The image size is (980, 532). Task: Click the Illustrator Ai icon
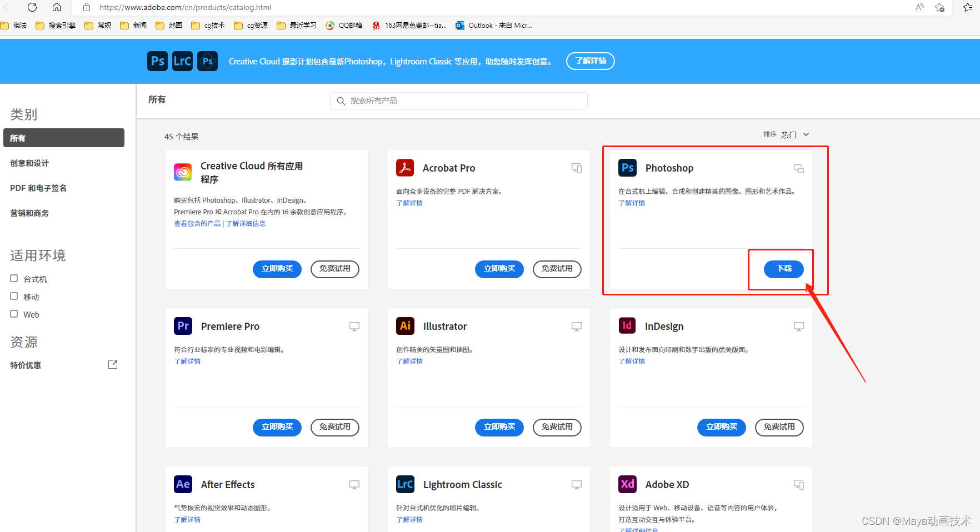(405, 326)
